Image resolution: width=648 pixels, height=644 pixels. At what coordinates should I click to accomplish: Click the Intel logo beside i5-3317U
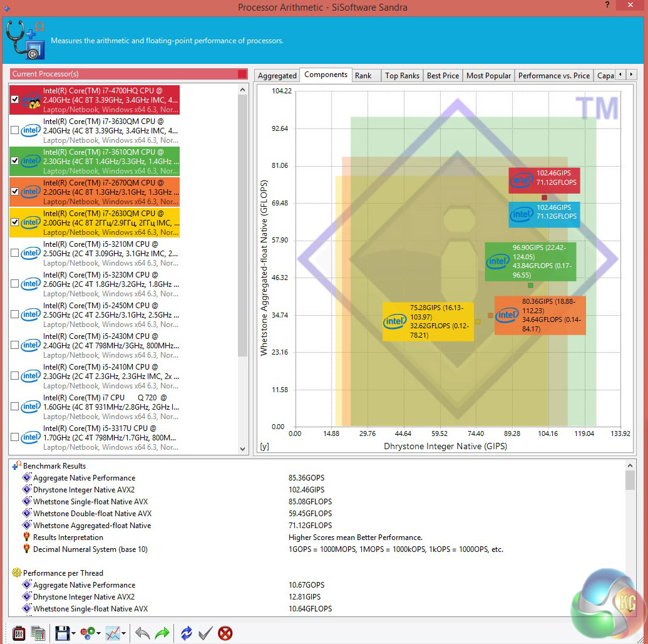coord(31,437)
